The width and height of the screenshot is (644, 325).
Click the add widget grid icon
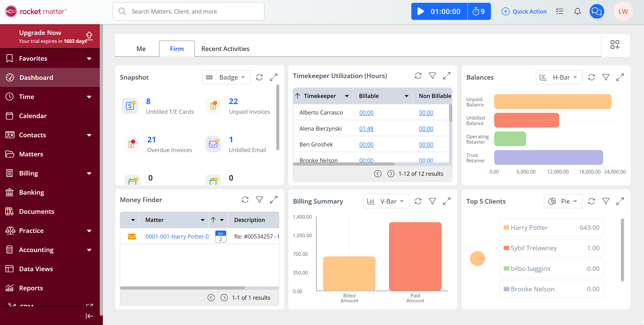(x=615, y=45)
